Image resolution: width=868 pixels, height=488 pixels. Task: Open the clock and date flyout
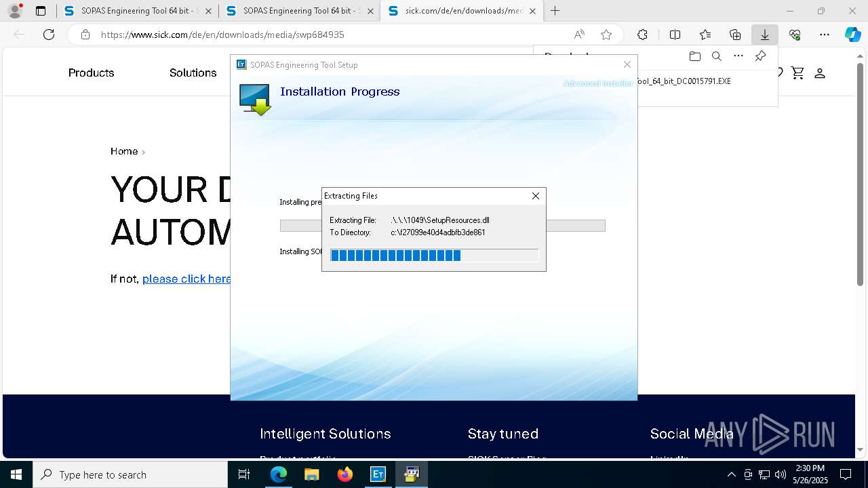click(x=809, y=474)
